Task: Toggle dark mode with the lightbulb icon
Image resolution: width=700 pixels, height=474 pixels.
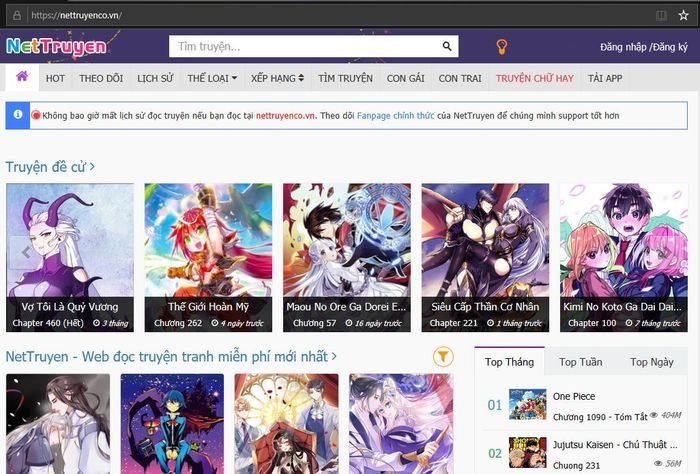Action: point(502,47)
